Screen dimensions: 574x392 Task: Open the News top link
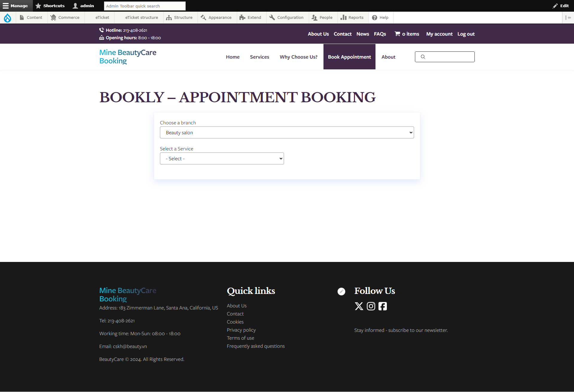363,34
